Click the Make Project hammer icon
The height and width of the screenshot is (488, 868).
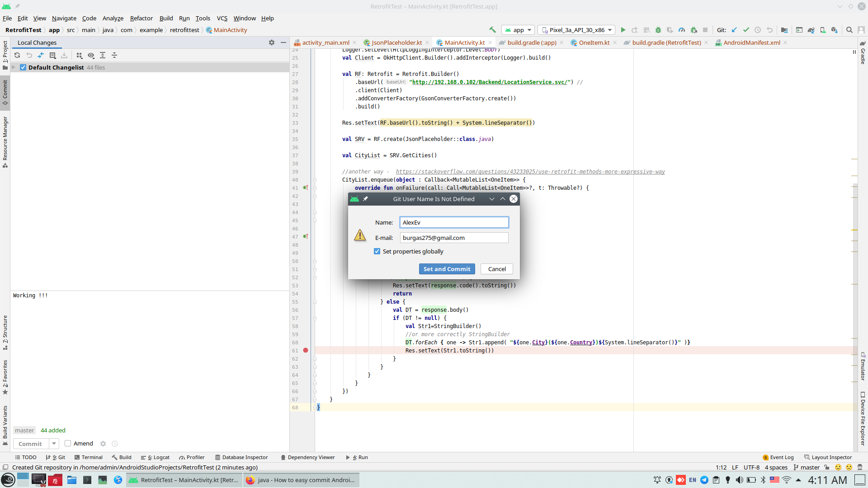(x=492, y=30)
